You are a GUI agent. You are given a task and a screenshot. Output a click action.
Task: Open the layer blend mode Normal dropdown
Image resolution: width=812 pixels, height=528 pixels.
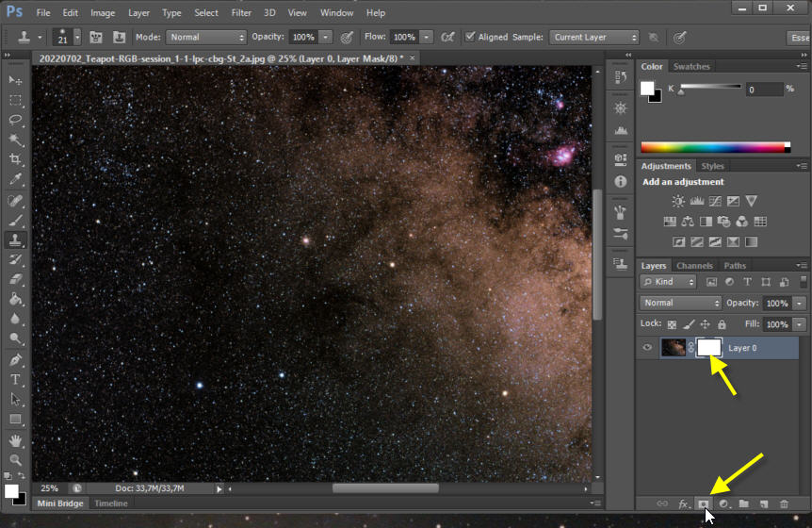pyautogui.click(x=680, y=304)
